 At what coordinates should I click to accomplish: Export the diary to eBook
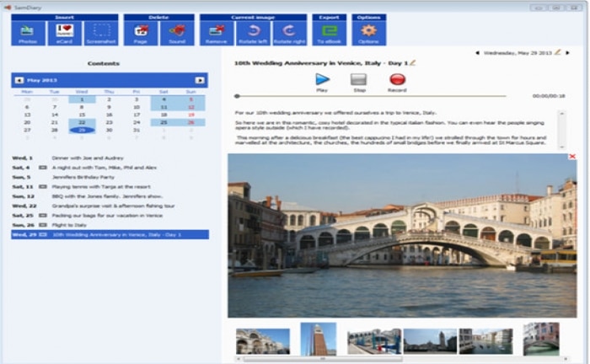point(330,32)
